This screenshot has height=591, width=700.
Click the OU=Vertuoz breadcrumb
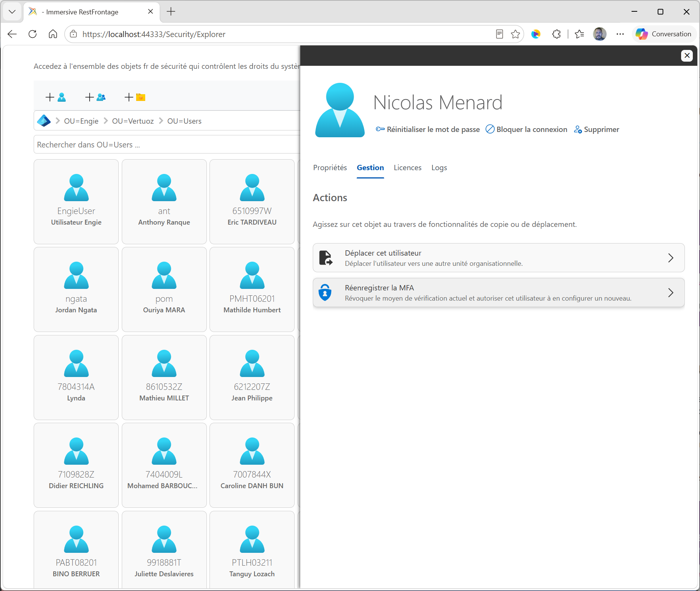[x=133, y=121]
